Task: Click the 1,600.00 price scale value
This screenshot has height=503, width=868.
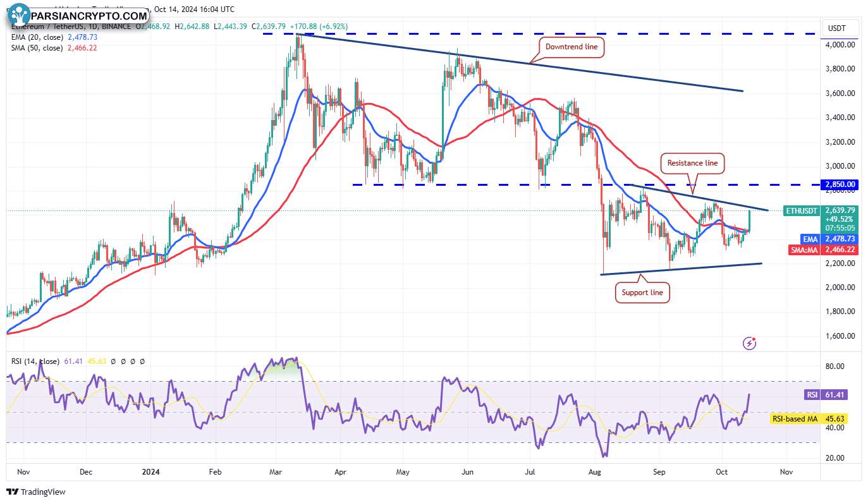Action: (840, 336)
